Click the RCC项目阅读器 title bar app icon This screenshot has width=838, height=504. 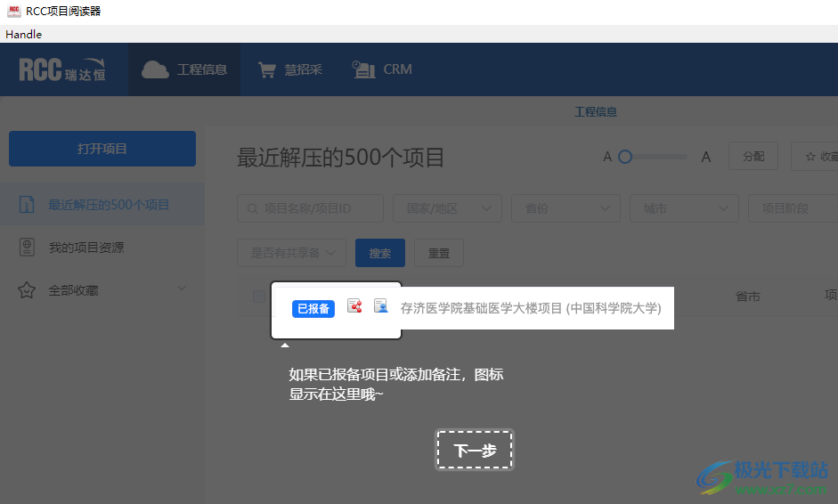click(x=14, y=11)
